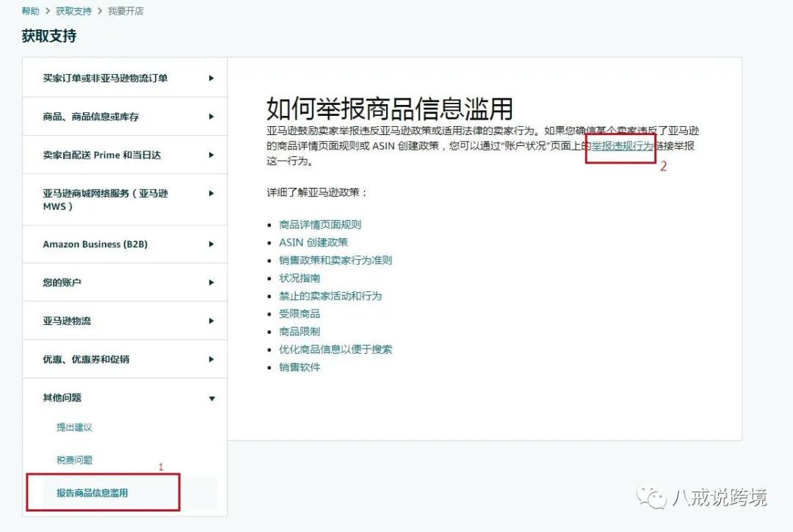Open the 优化商品信息以便于搜索 link
793x532 pixels.
[336, 349]
